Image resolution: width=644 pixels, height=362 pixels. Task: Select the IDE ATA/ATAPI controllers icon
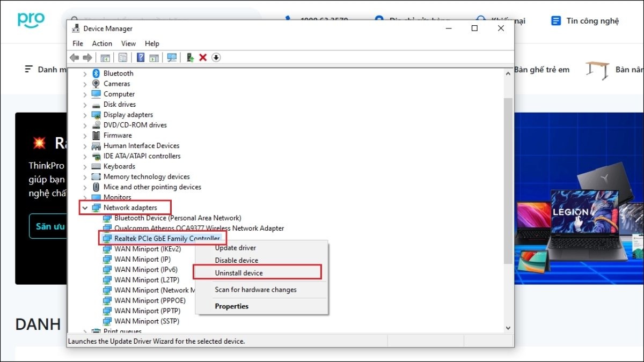pyautogui.click(x=96, y=156)
